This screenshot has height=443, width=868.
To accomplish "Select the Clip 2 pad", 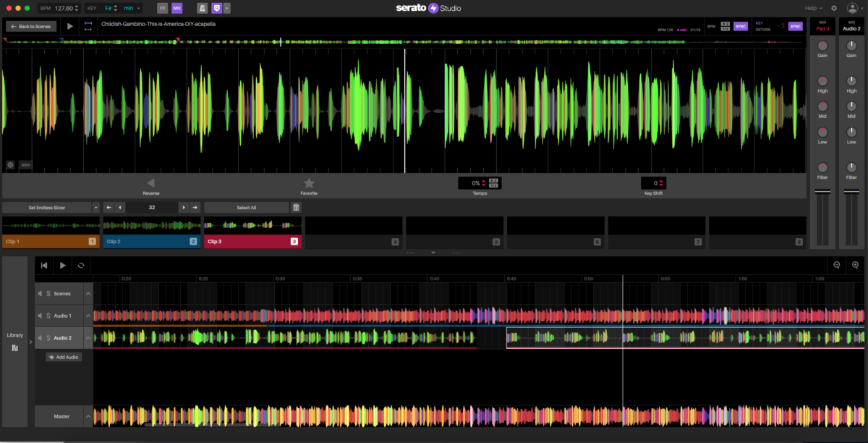I will 151,232.
